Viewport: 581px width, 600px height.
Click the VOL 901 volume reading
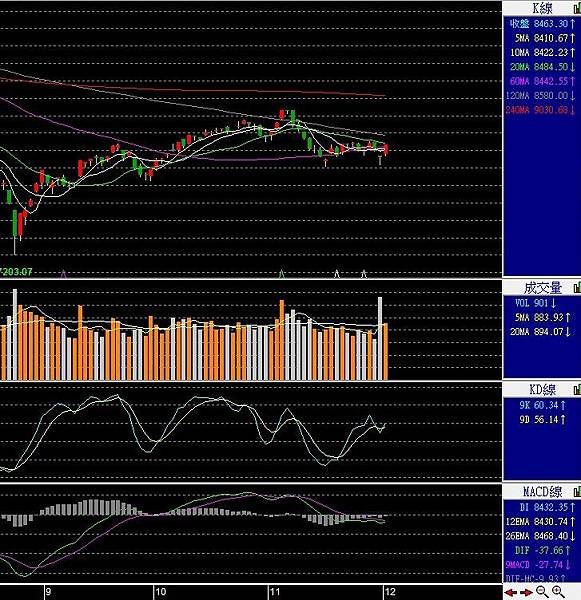tap(535, 303)
